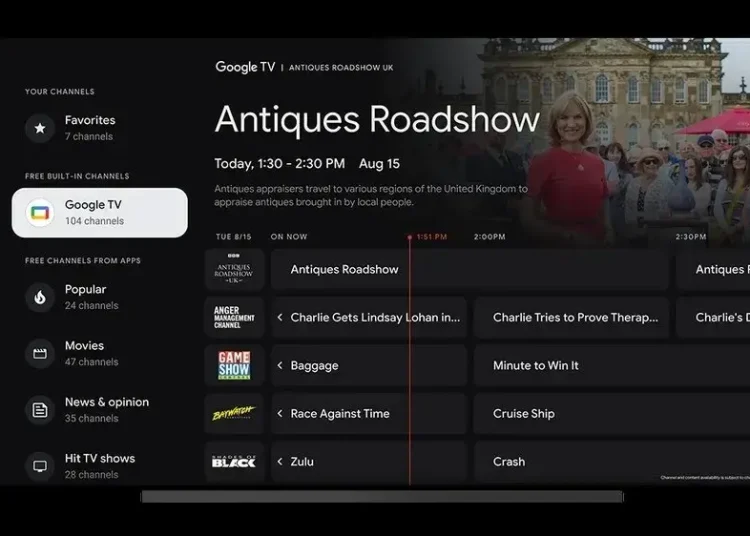750x536 pixels.
Task: Open the Favorites star icon
Action: click(x=40, y=128)
